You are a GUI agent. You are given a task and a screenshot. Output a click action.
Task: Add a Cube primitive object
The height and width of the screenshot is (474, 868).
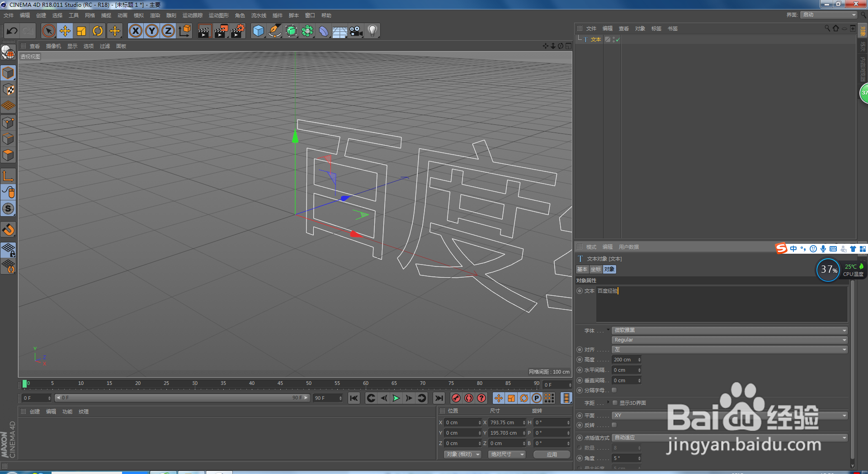coord(258,31)
